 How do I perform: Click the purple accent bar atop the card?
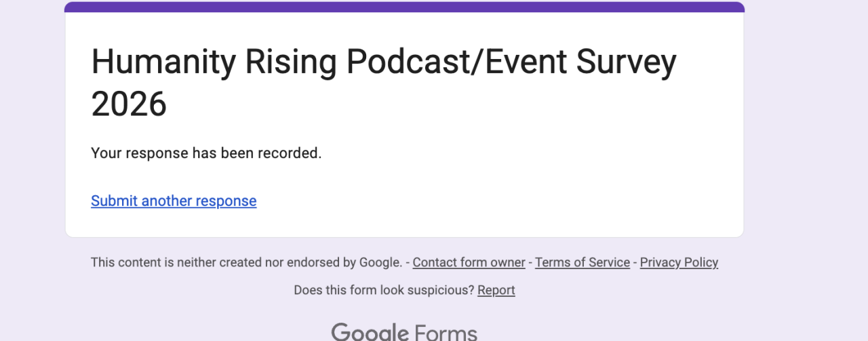[404, 7]
